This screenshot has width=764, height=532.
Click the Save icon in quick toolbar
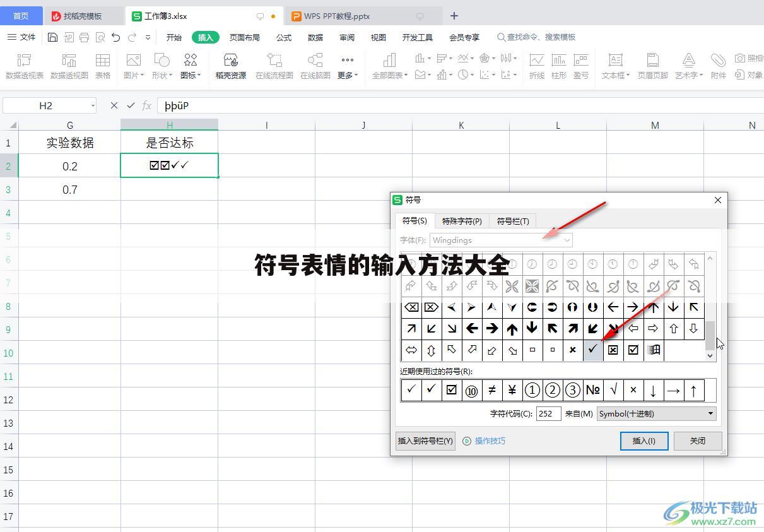tap(52, 37)
